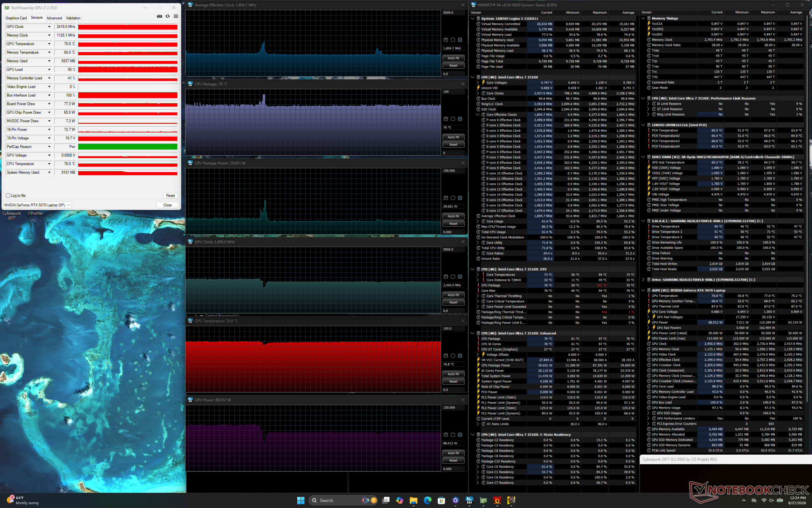
Task: Expand the Drive: SAMSUNG MZAL81T0HFLB section
Action: point(643,279)
